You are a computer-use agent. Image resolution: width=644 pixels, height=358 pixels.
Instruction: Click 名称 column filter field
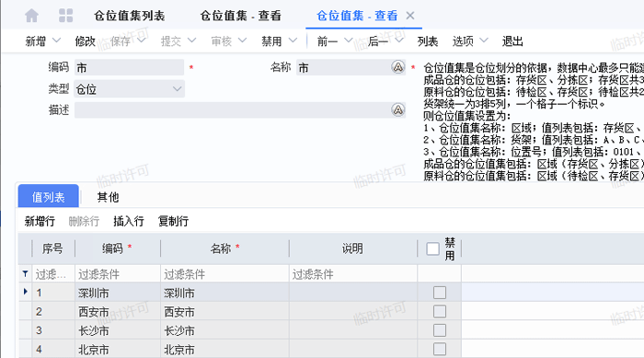[x=225, y=273]
